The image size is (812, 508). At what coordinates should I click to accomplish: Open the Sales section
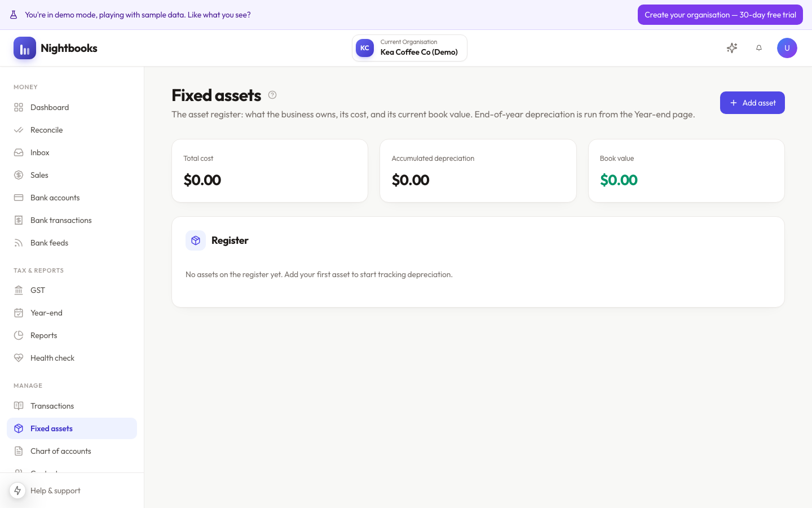pos(72,175)
